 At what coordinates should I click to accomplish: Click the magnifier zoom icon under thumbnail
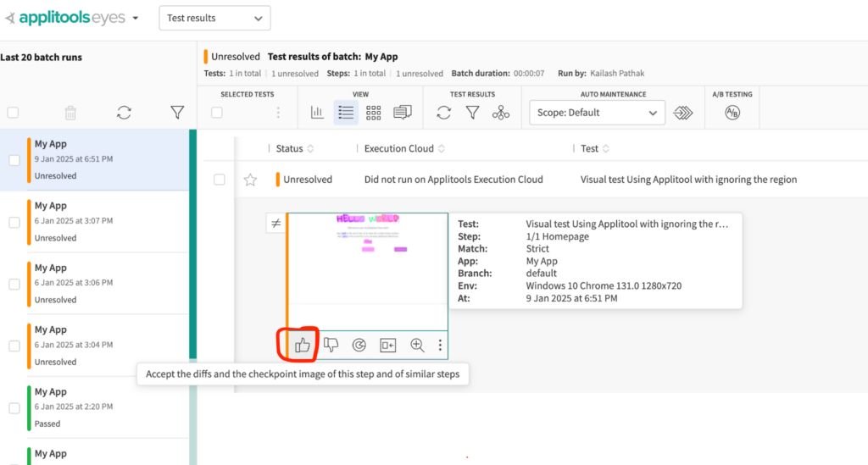coord(417,345)
